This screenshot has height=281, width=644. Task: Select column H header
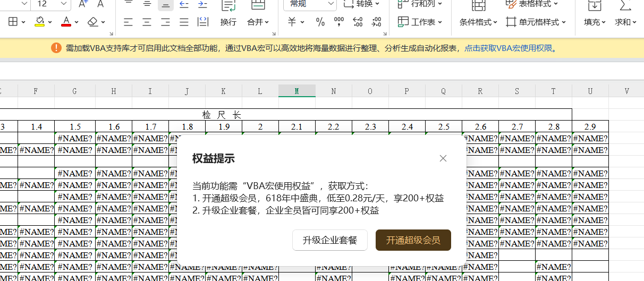pyautogui.click(x=114, y=91)
